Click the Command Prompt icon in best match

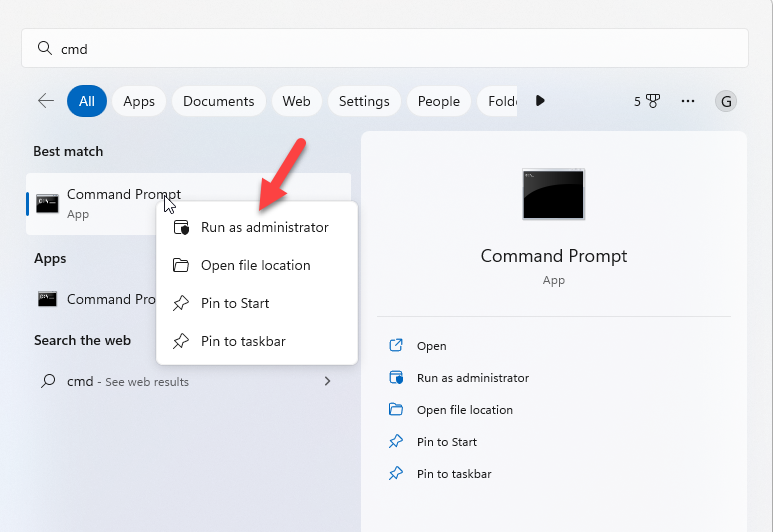pos(47,204)
